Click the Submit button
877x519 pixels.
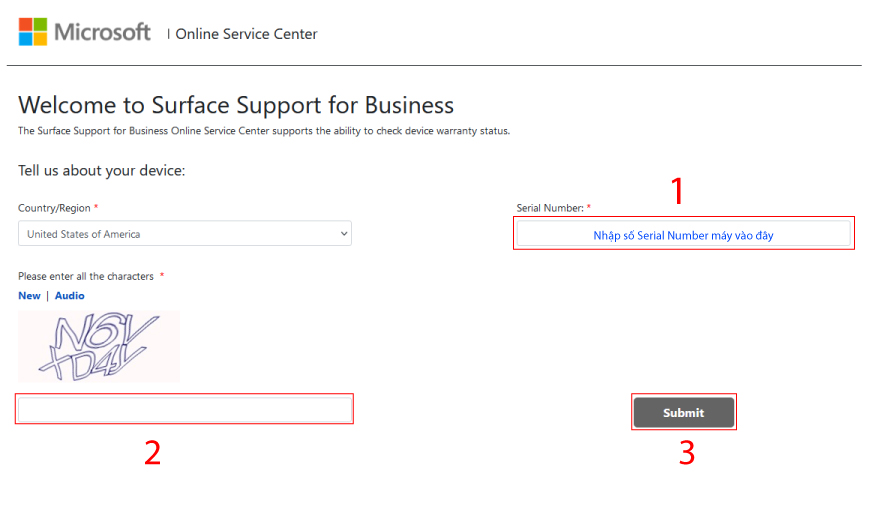point(683,413)
